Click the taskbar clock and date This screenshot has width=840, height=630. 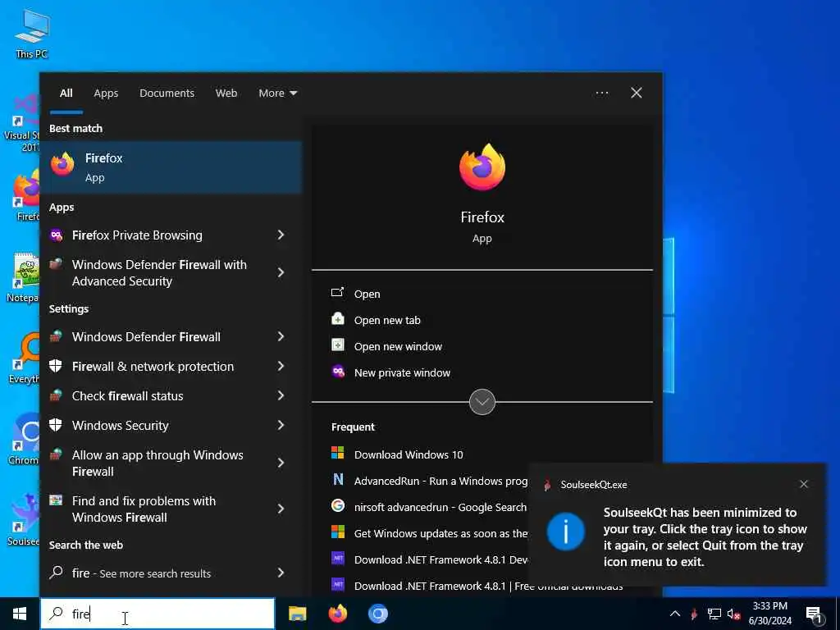(x=769, y=614)
